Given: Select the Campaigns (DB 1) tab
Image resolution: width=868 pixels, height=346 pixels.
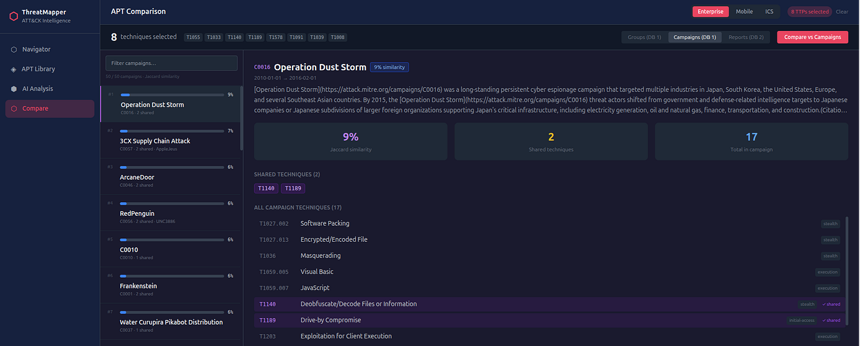Looking at the screenshot, I should [694, 37].
